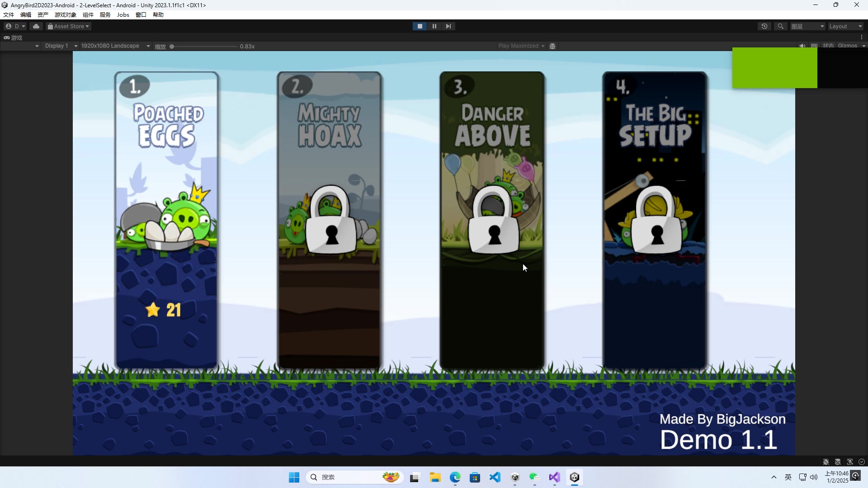Select the Poached Eggs level card
This screenshot has height=488, width=868.
coord(166,220)
